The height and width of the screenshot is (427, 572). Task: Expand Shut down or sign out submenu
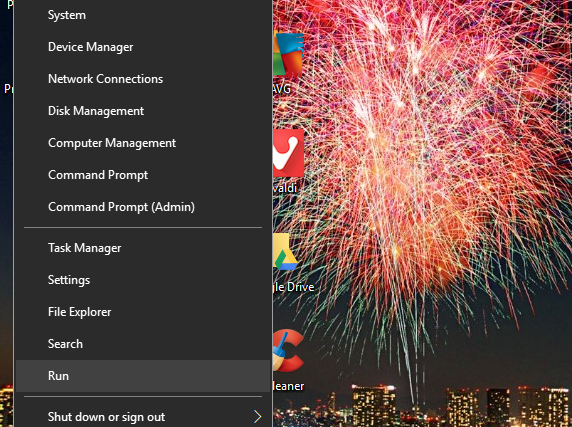coord(143,417)
